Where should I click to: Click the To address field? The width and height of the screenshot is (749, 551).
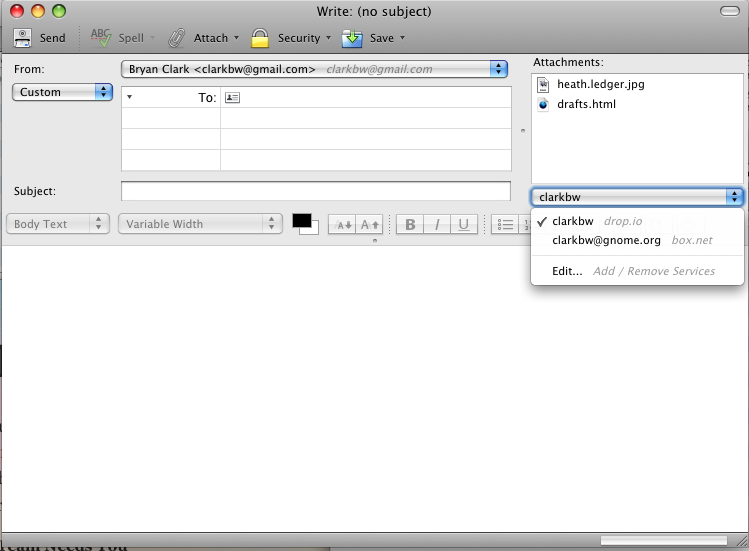[365, 97]
